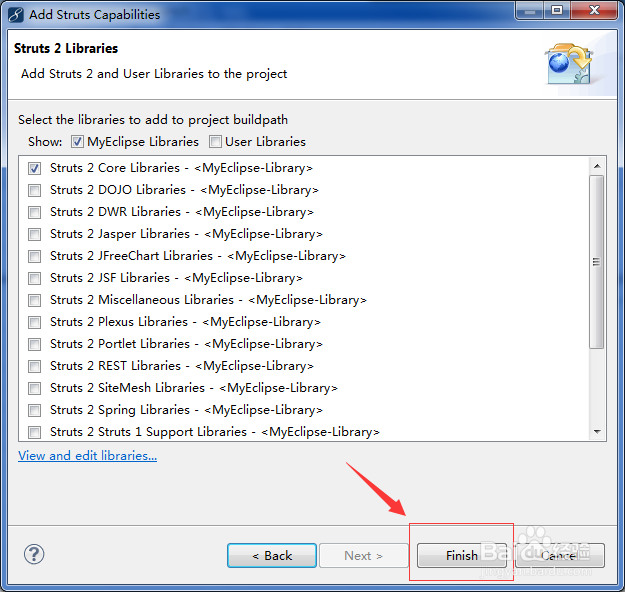
Task: Click the list scrollbar down arrow
Action: [597, 431]
